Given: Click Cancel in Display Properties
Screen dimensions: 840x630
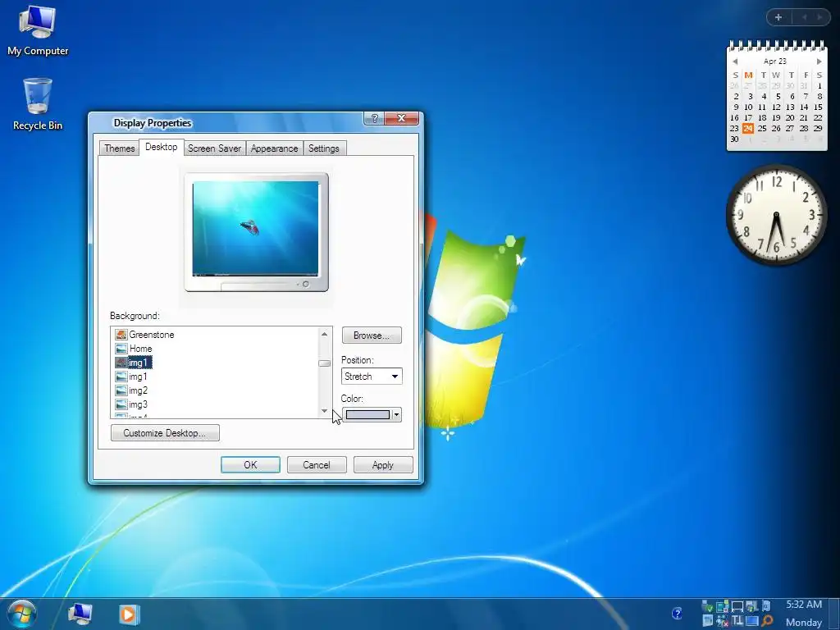Looking at the screenshot, I should coord(317,465).
